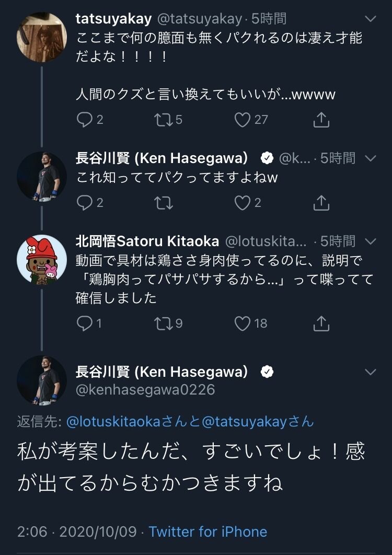
Task: Retweet Ken Hasegawa's first tweet
Action: click(x=164, y=203)
